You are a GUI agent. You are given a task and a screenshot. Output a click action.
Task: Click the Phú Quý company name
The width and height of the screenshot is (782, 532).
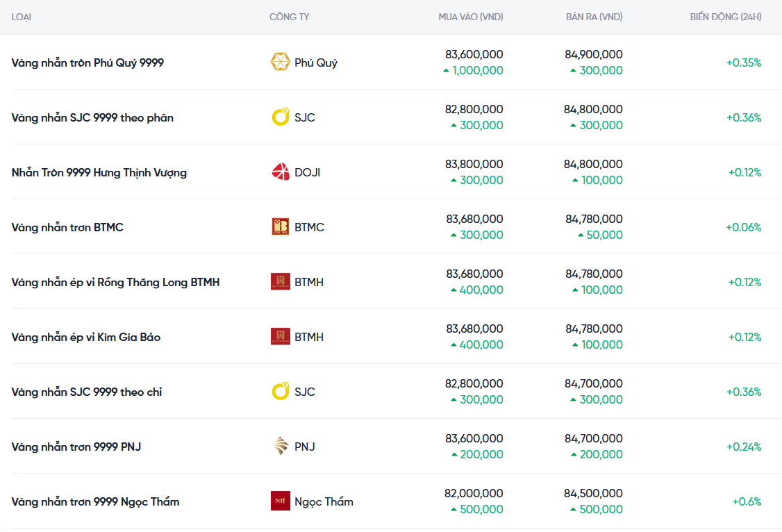tap(316, 63)
